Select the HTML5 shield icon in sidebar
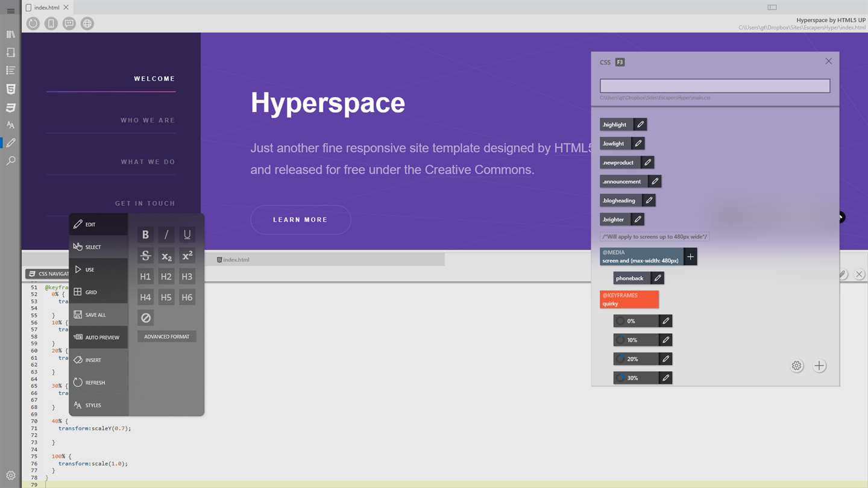 coord(10,89)
